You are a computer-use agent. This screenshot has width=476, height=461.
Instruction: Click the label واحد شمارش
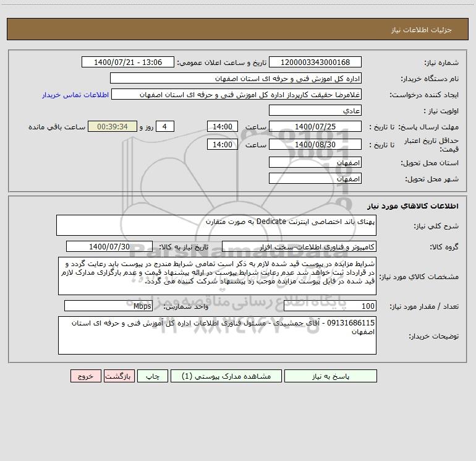tap(186, 307)
